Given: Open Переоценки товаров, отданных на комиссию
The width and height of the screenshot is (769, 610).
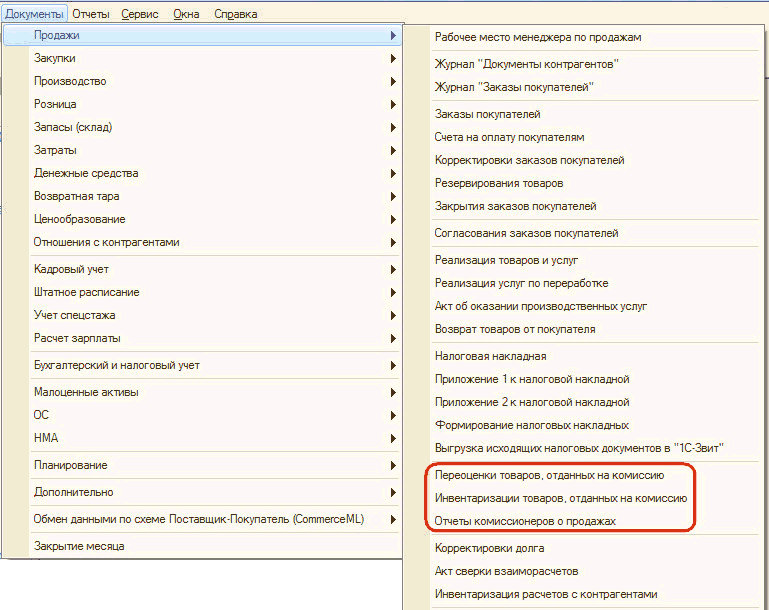Looking at the screenshot, I should 549,476.
